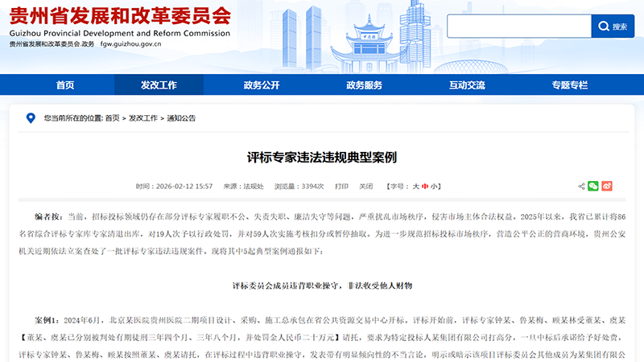The width and height of the screenshot is (644, 362).
Task: Go to 发改工作 in the breadcrumb
Action: 143,118
